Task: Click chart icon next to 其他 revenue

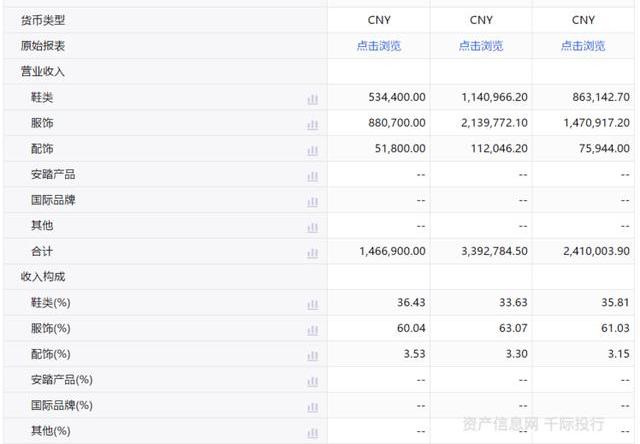Action: click(313, 227)
